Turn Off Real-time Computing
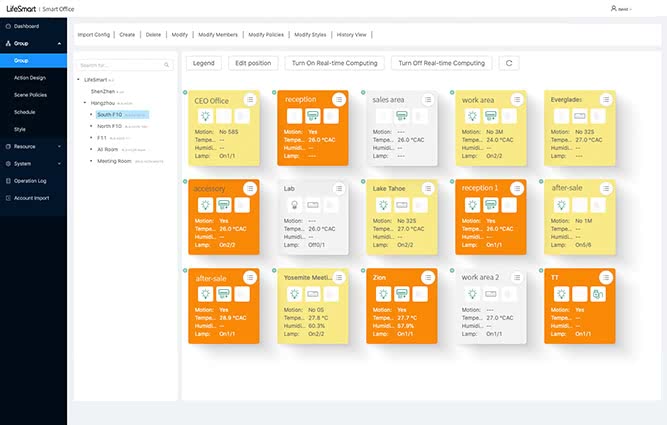Image resolution: width=667 pixels, height=425 pixels. [442, 63]
